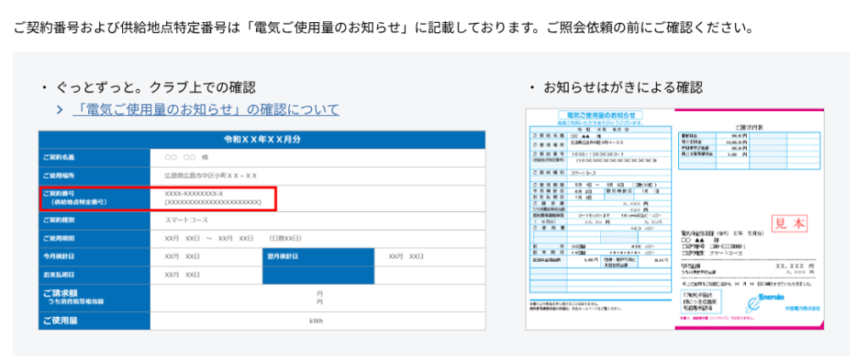Image resolution: width=868 pixels, height=362 pixels.
Task: Click the red 見本 stamp on the postcard
Action: 793,225
